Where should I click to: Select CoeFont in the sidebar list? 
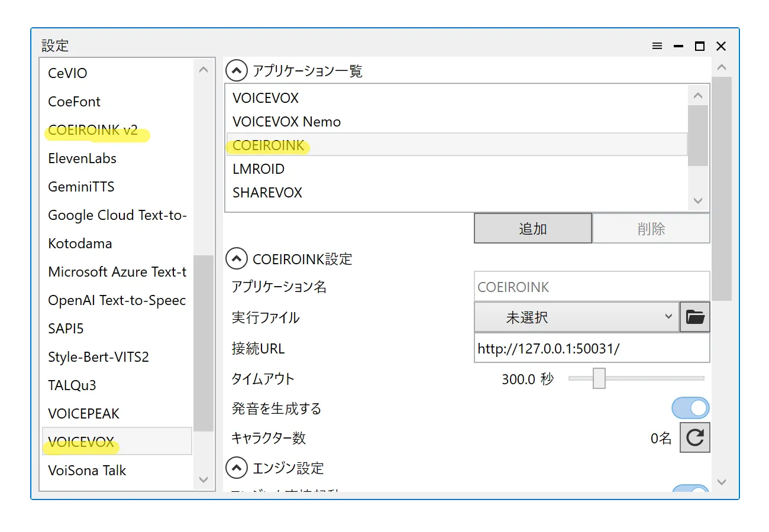(x=117, y=102)
